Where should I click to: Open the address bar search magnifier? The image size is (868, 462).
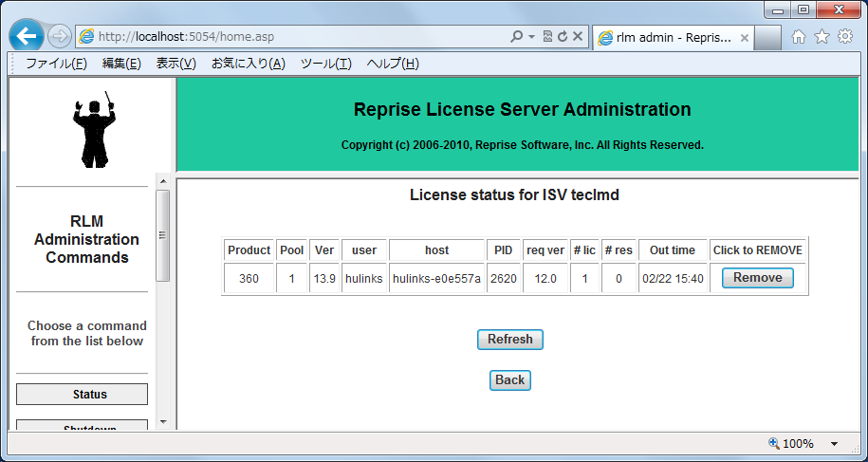[516, 36]
